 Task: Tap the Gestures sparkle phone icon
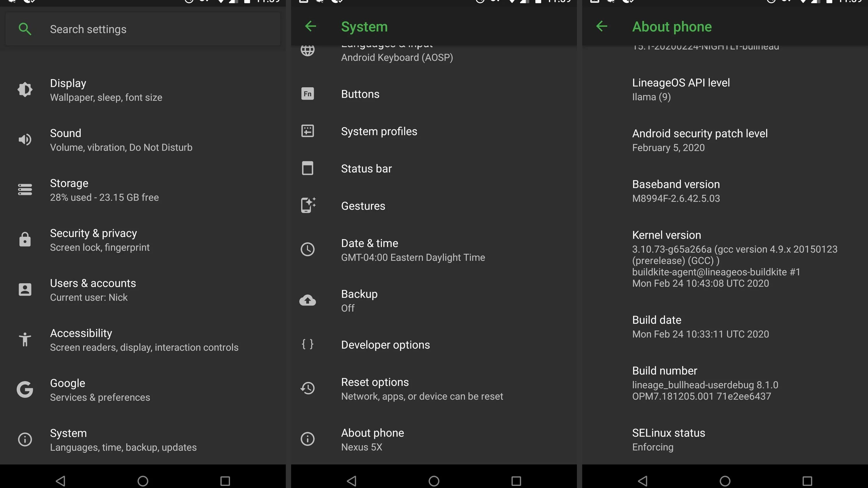(x=308, y=205)
